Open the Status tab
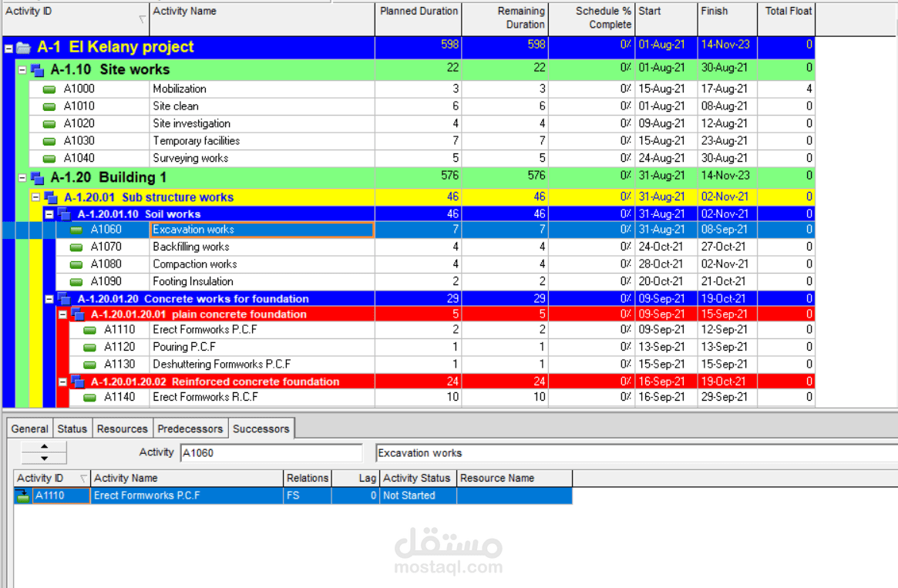The width and height of the screenshot is (898, 588). 72,428
